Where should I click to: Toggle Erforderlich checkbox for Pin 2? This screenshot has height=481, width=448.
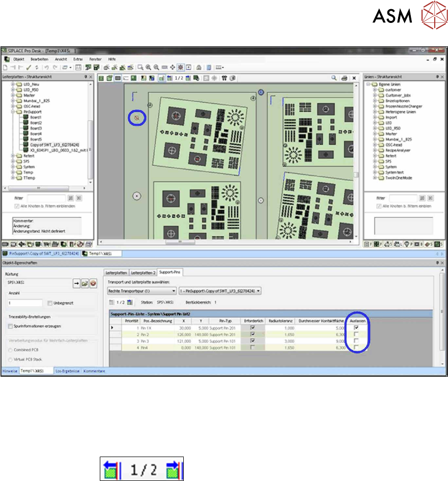tap(253, 334)
